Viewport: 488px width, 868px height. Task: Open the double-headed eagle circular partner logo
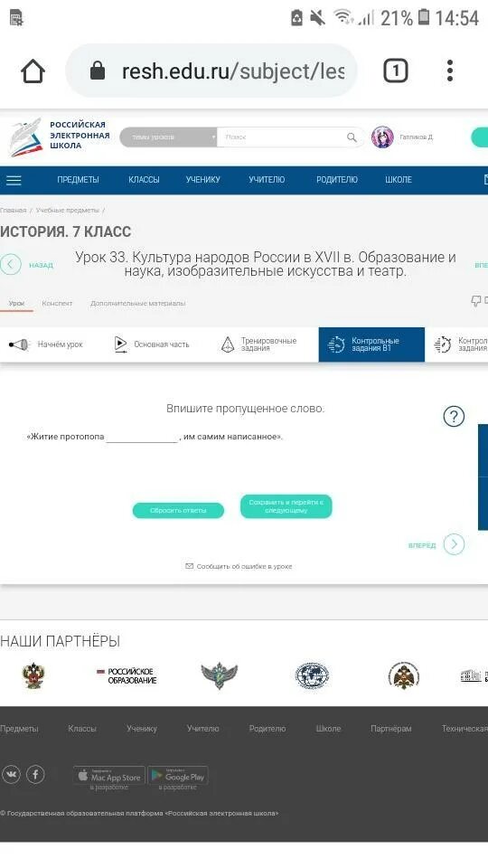tap(404, 676)
